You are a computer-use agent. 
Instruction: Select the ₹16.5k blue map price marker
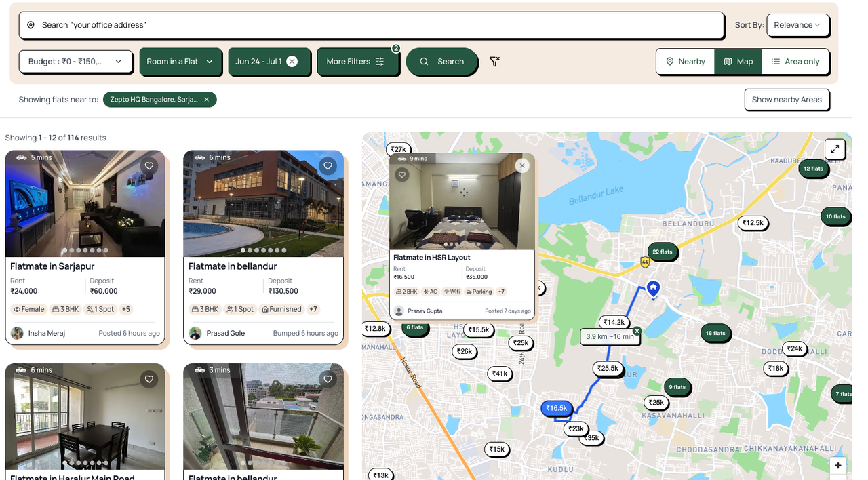(x=557, y=408)
